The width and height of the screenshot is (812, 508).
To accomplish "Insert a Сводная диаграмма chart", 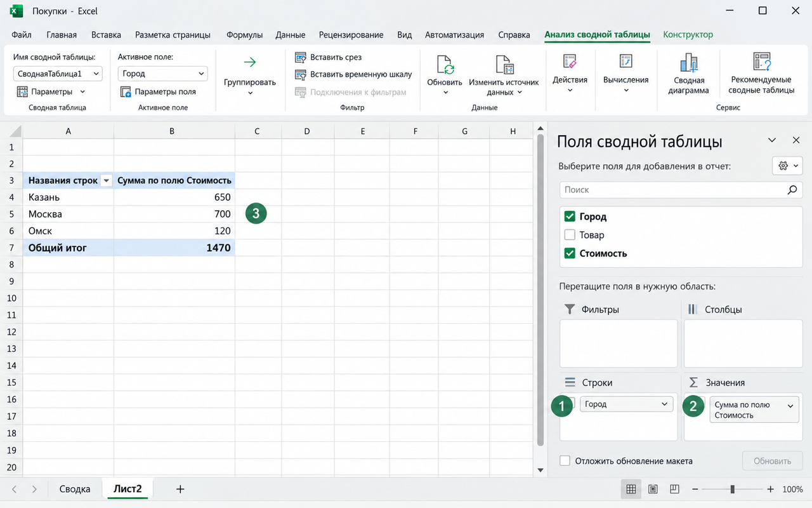I will tap(689, 74).
